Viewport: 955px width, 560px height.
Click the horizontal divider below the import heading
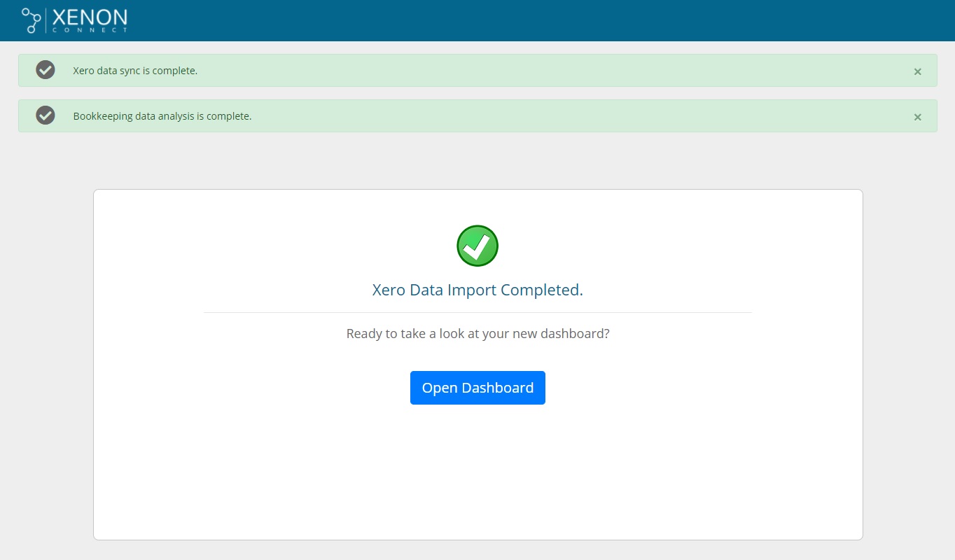pyautogui.click(x=478, y=312)
